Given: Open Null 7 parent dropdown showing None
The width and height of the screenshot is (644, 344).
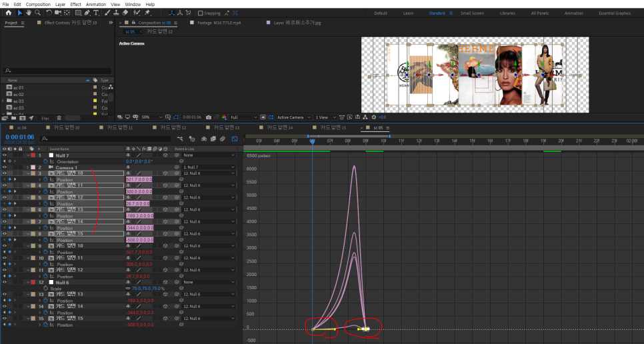Looking at the screenshot, I should (x=209, y=155).
